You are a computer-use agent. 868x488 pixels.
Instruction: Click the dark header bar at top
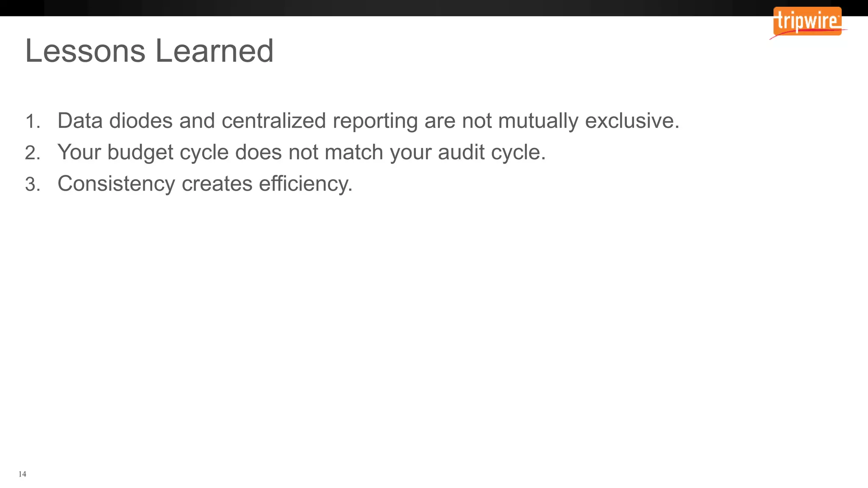tap(381, 8)
